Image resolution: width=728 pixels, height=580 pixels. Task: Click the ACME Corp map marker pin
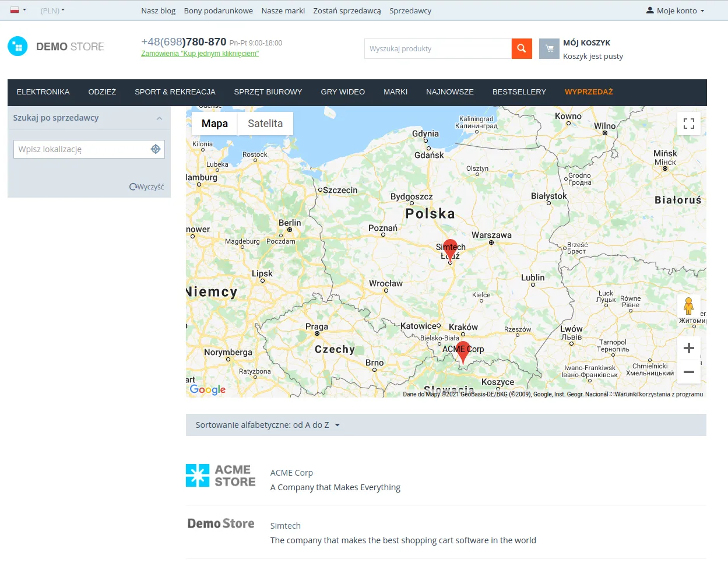[463, 353]
